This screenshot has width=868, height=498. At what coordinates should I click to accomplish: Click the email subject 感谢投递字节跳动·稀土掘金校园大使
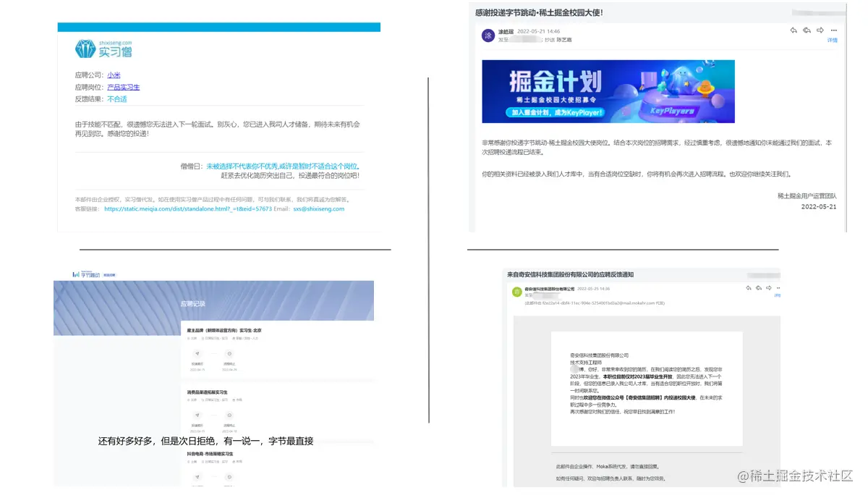coord(540,12)
